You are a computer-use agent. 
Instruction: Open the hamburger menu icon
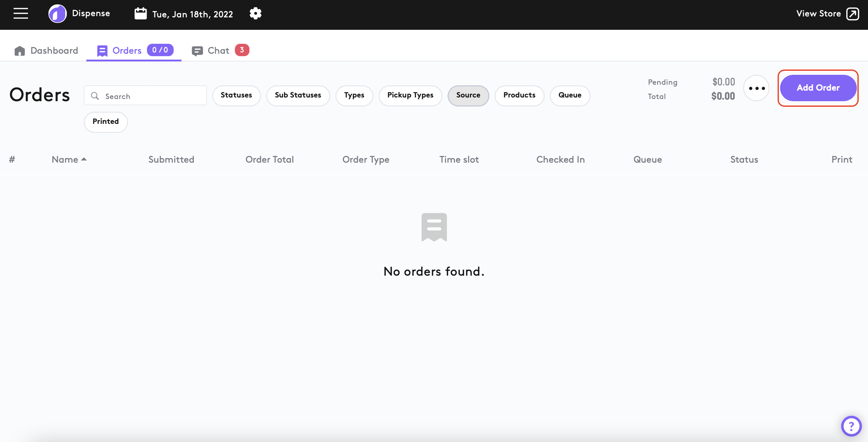point(21,13)
